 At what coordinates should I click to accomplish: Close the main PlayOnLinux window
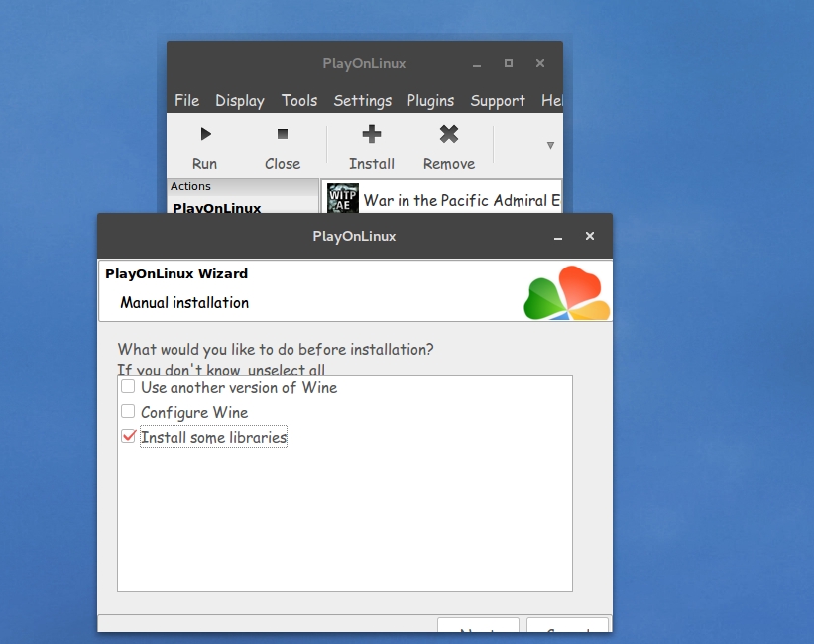pyautogui.click(x=540, y=63)
